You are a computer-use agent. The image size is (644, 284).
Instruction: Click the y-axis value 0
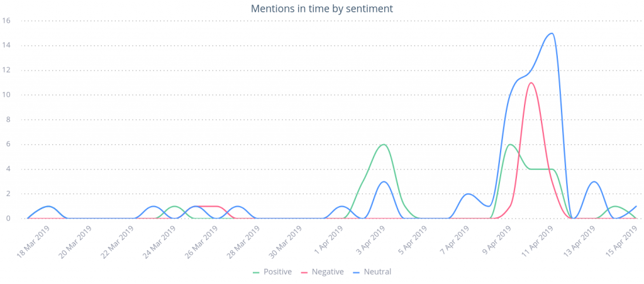pyautogui.click(x=8, y=219)
